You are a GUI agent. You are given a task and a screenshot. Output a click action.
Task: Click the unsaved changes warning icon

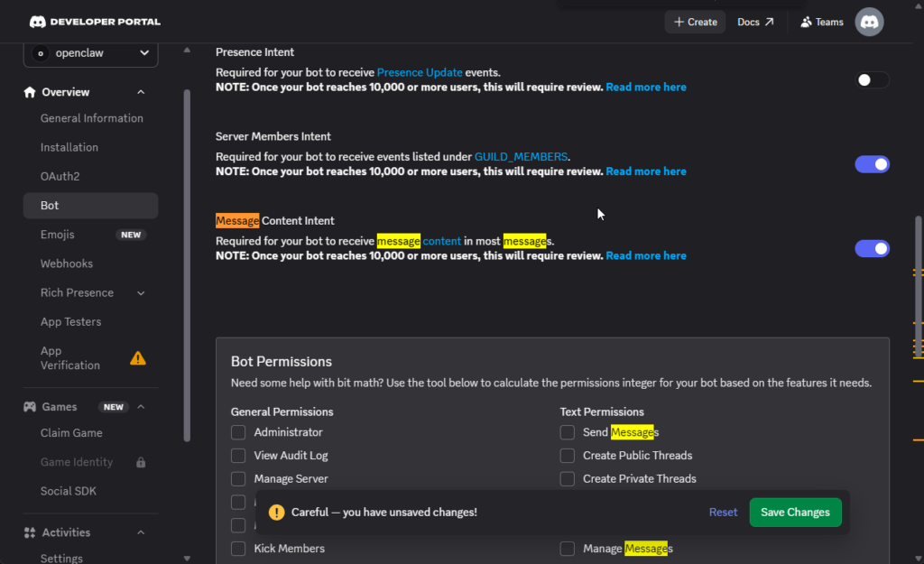pyautogui.click(x=276, y=513)
